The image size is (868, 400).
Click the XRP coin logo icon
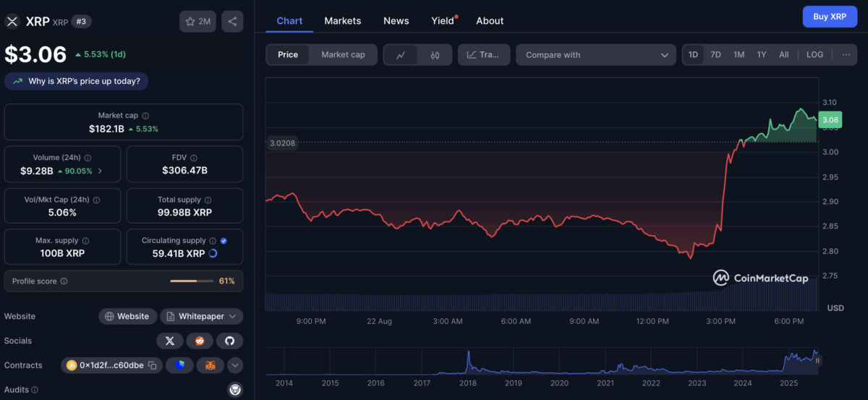(x=12, y=22)
